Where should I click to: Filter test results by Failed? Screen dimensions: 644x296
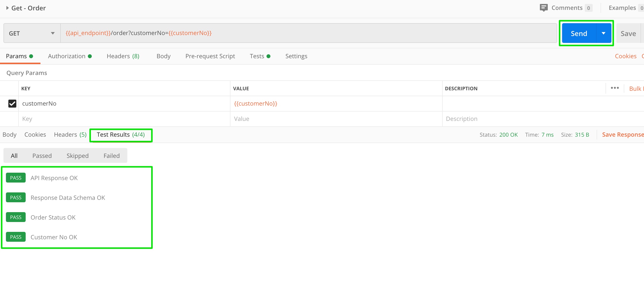[112, 156]
